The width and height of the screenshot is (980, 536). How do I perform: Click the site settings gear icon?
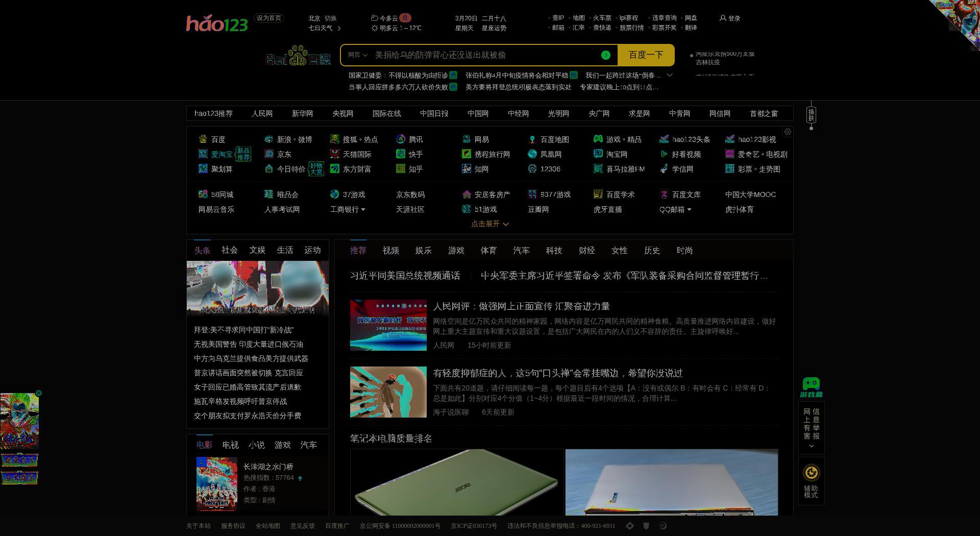pyautogui.click(x=788, y=132)
